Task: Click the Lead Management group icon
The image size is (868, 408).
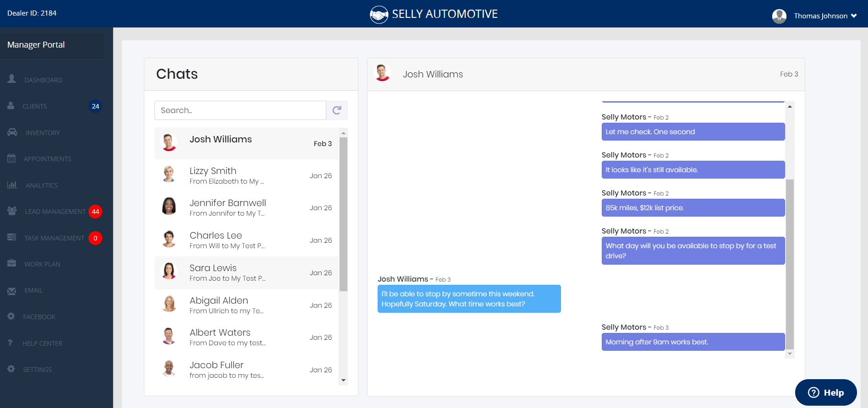Action: [12, 211]
